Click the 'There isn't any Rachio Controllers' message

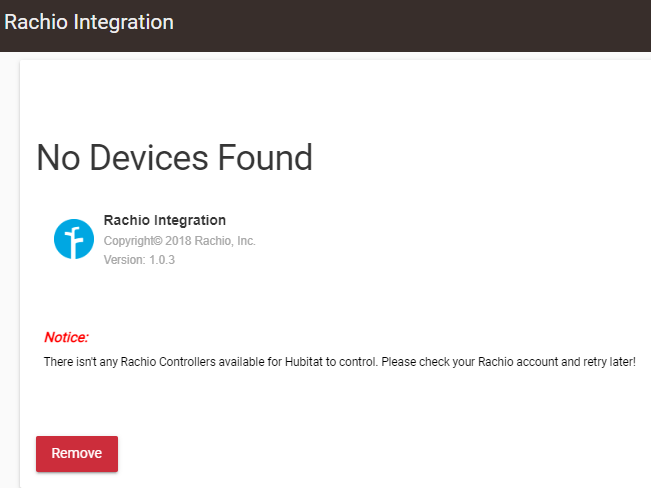click(x=340, y=362)
